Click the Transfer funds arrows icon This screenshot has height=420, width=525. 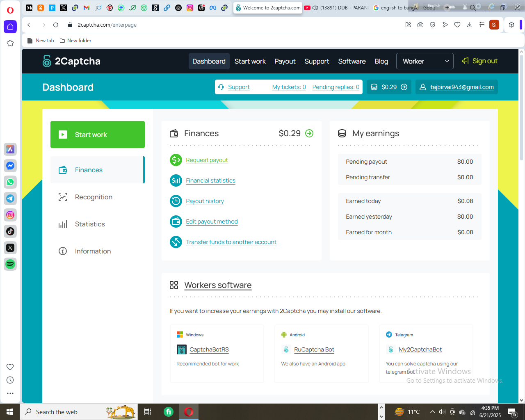pyautogui.click(x=176, y=242)
